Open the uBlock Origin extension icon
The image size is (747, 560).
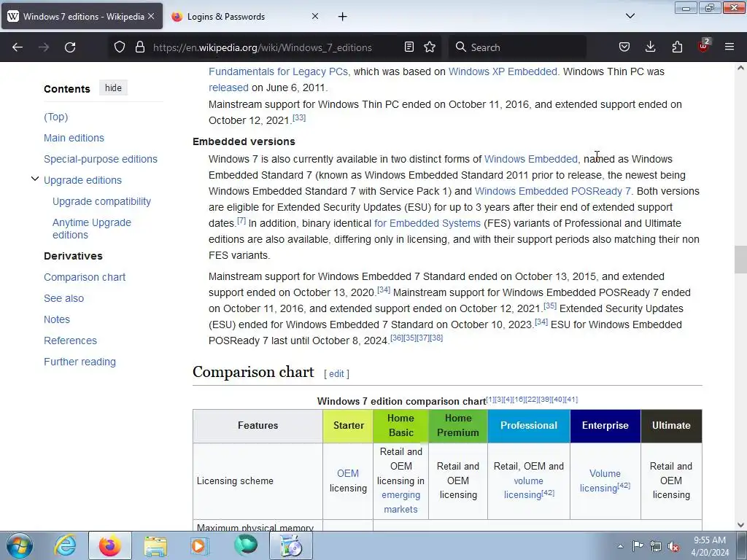(704, 46)
